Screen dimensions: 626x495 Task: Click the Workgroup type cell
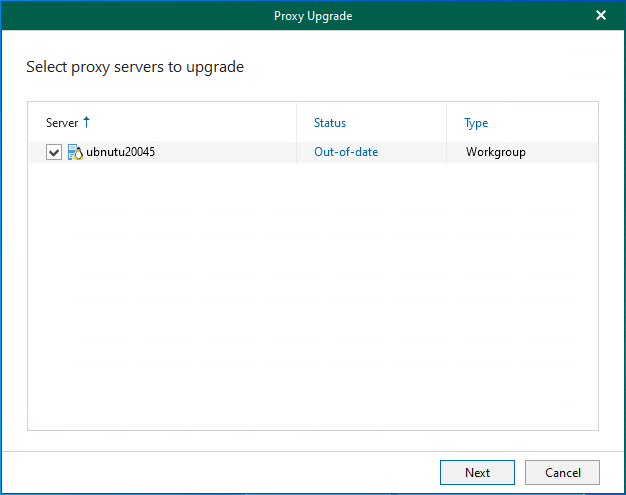[x=495, y=153]
